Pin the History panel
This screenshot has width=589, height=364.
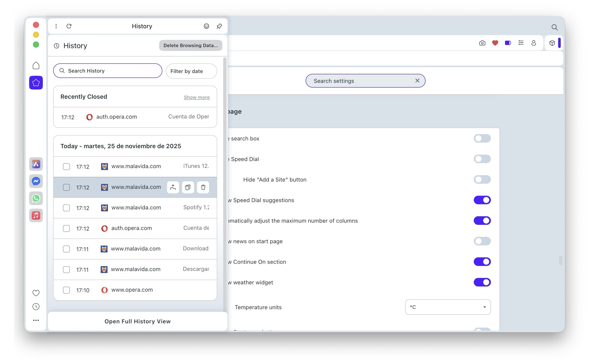pos(219,26)
